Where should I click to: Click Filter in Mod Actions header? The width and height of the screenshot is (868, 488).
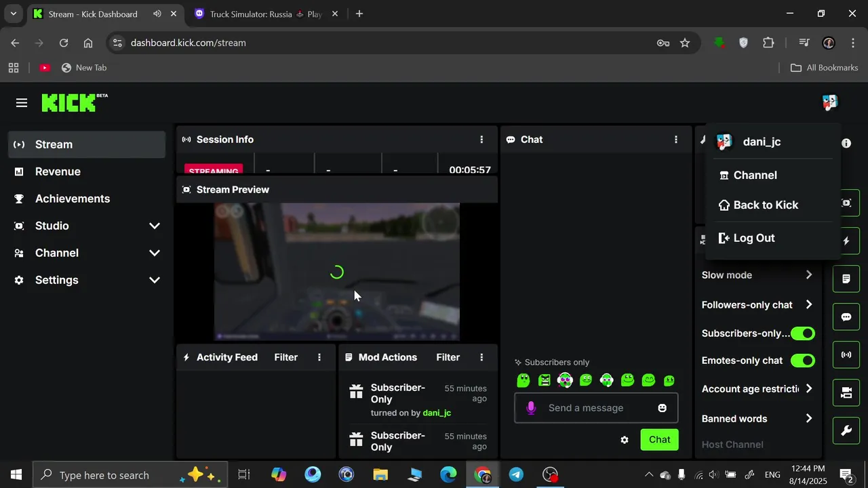448,357
